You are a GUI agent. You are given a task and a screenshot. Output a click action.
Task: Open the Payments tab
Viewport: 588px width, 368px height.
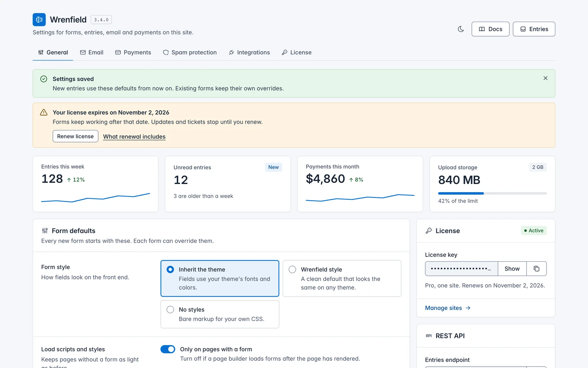[133, 52]
